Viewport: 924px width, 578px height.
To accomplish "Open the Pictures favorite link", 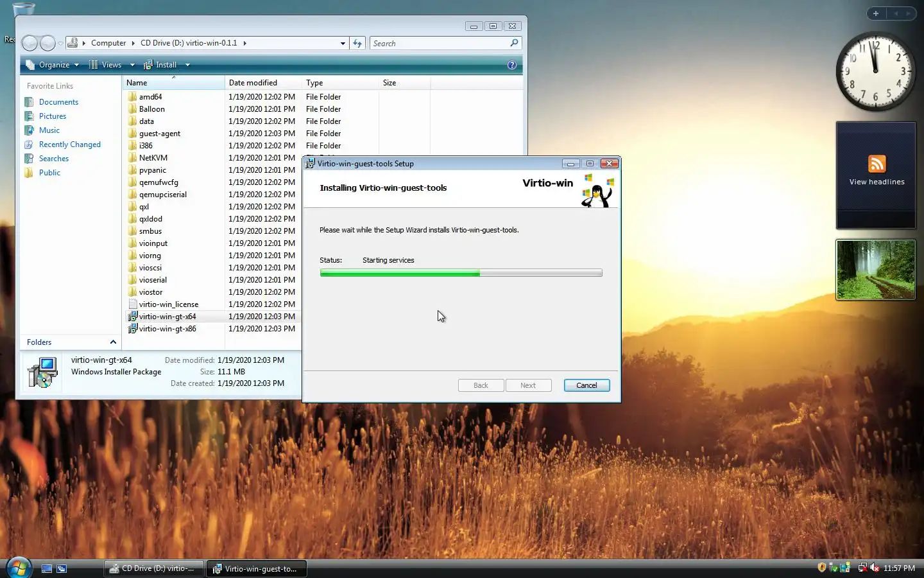I will point(53,116).
